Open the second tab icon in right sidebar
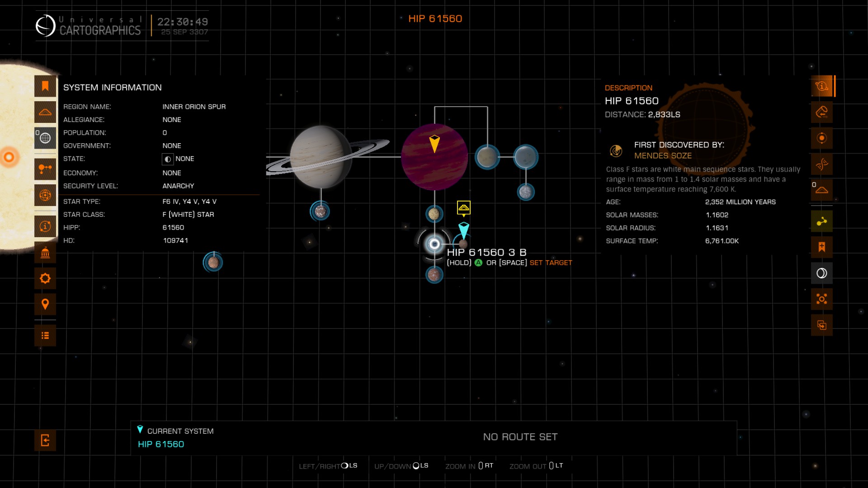 pyautogui.click(x=822, y=112)
